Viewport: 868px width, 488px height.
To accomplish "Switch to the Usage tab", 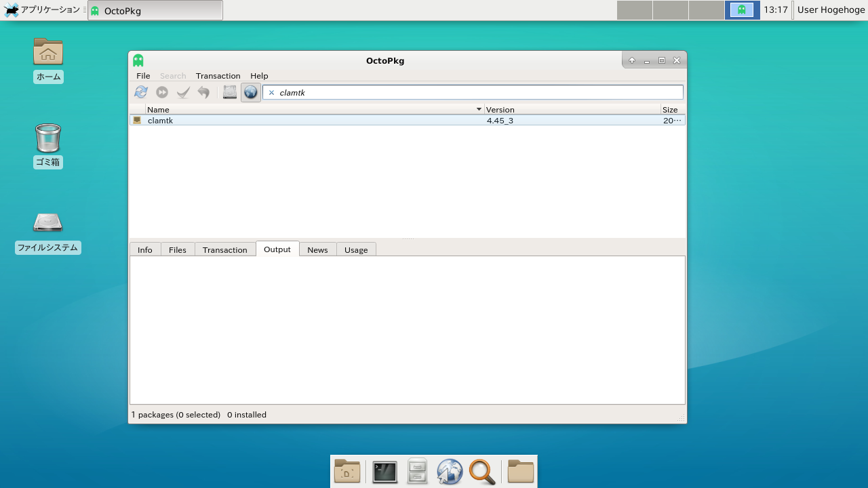I will 356,249.
